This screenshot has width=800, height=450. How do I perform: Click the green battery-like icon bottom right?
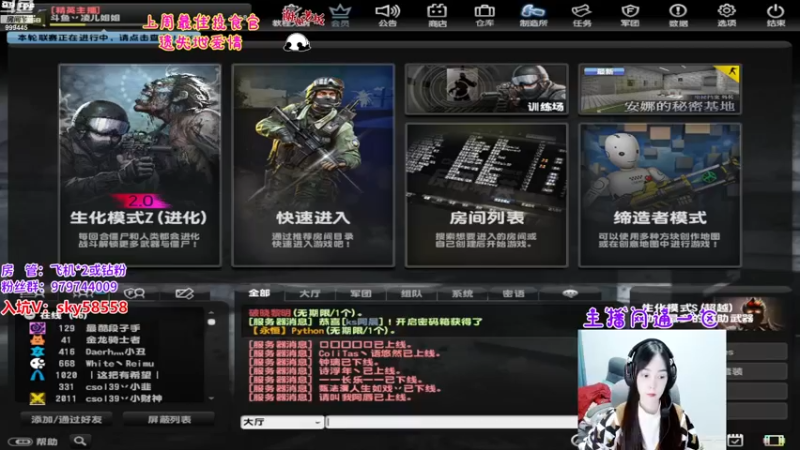(x=773, y=440)
